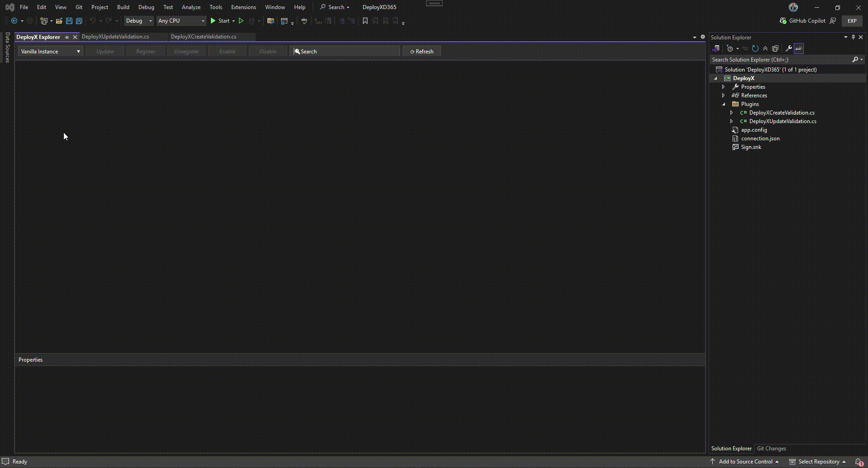
Task: Select Sign.snk in Solution Explorer
Action: 751,147
